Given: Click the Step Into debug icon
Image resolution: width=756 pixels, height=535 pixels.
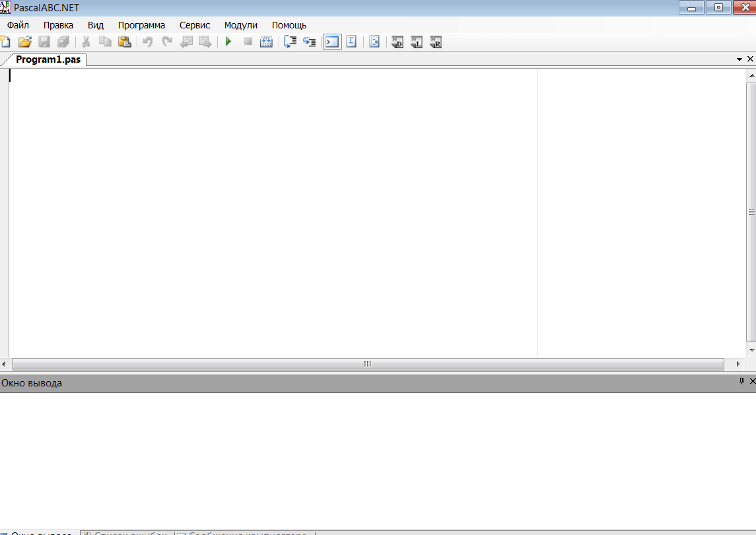Looking at the screenshot, I should tap(309, 42).
